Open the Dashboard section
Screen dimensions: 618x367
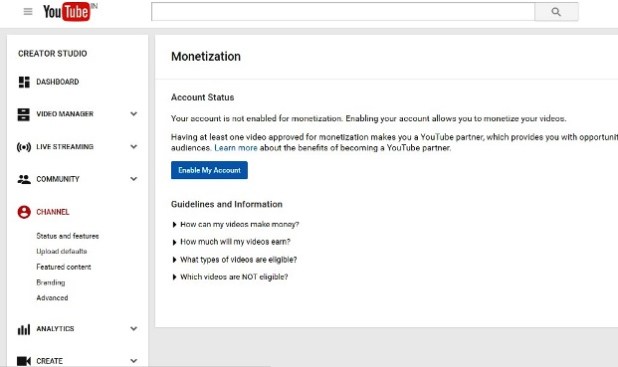58,82
